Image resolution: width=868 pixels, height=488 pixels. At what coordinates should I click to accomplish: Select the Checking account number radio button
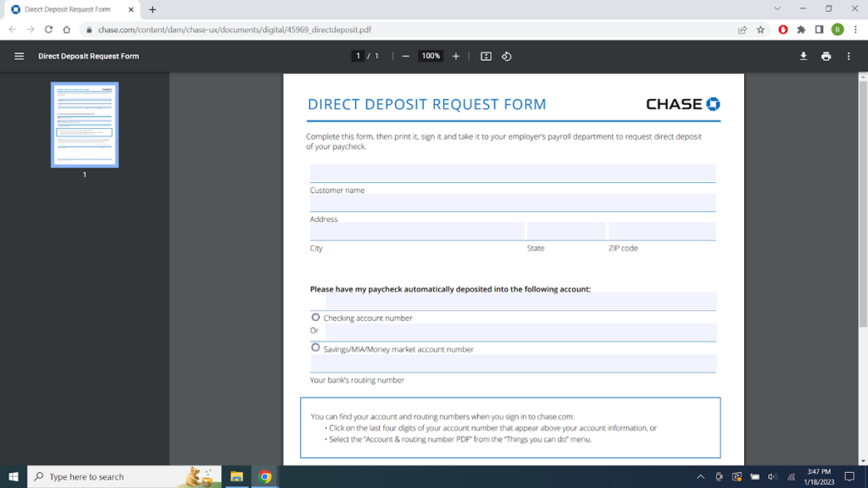pyautogui.click(x=315, y=316)
